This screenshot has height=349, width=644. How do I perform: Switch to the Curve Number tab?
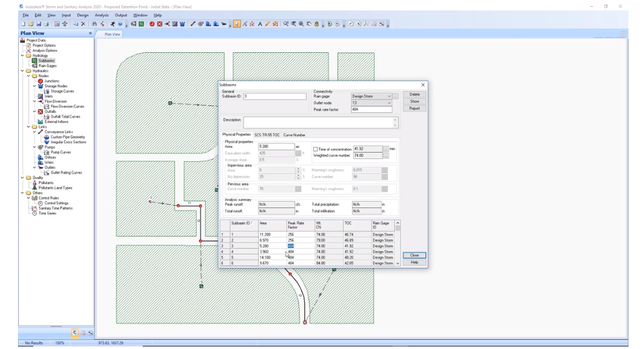294,135
